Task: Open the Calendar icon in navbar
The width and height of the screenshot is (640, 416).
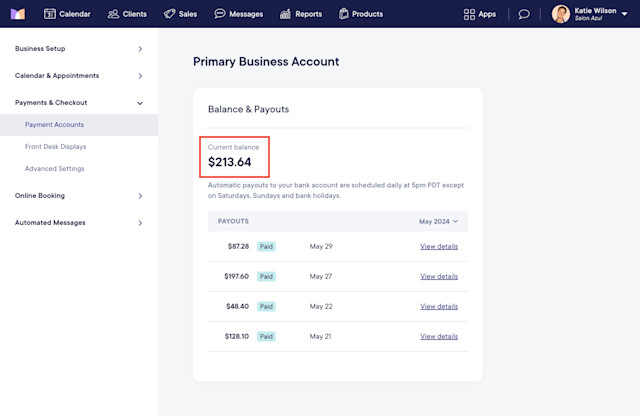Action: click(50, 14)
